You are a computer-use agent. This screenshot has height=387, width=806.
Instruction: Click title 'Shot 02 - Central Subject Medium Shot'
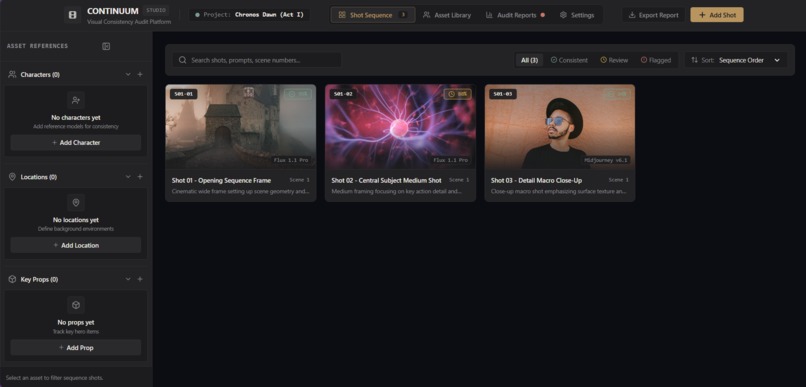(x=386, y=180)
